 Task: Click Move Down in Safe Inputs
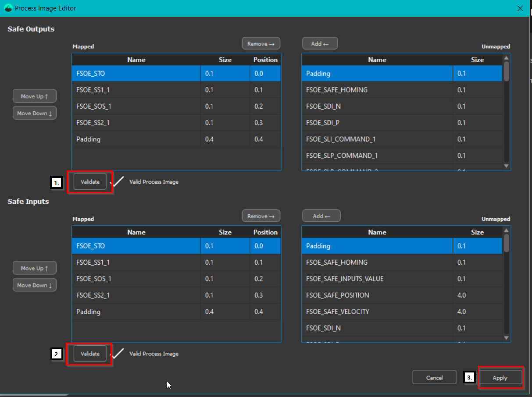tap(35, 285)
